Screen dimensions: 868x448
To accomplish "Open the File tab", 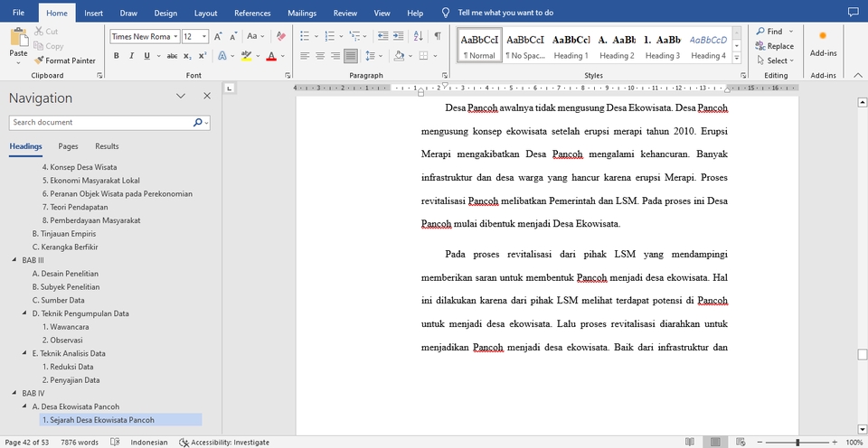I will (x=18, y=13).
